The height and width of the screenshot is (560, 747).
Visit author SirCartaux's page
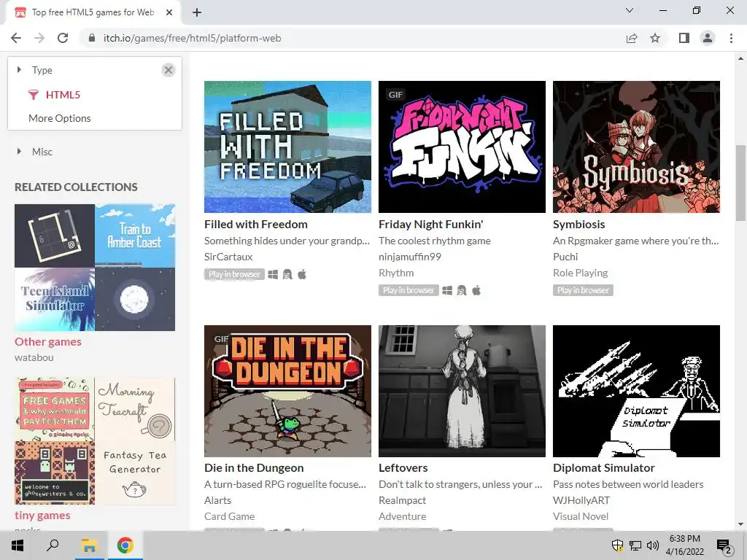pos(228,257)
